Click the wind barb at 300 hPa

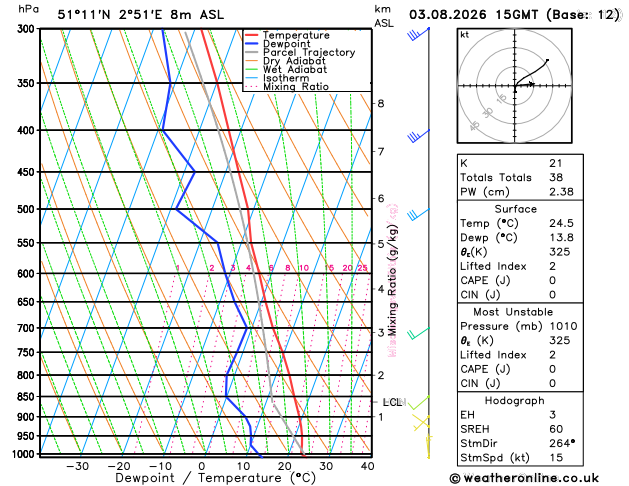pos(418,34)
